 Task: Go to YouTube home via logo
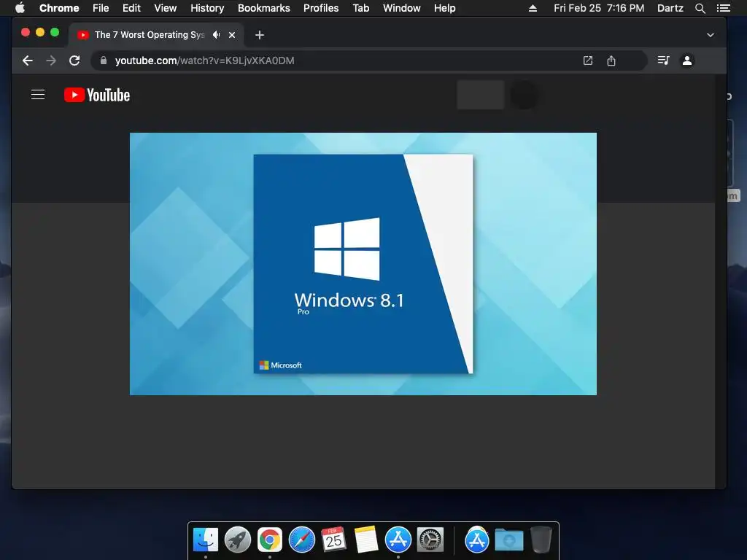coord(97,95)
